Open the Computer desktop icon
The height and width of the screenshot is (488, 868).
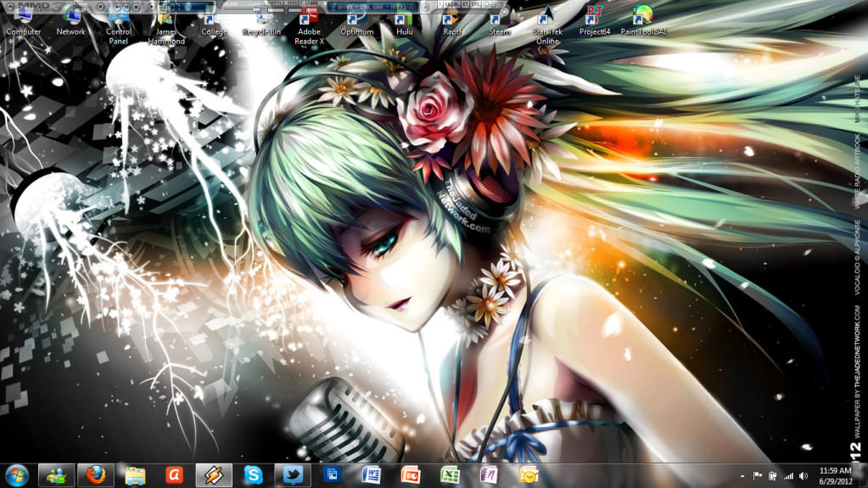tap(23, 22)
